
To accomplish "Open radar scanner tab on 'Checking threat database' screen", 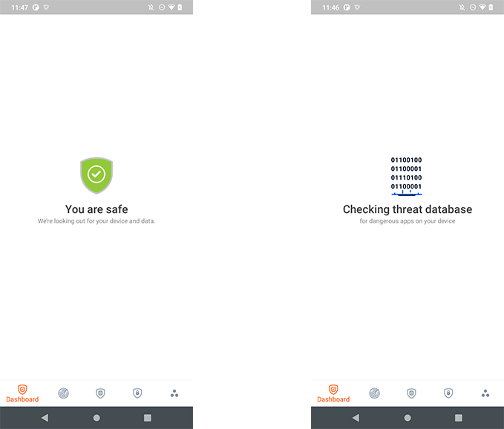I will pyautogui.click(x=374, y=393).
